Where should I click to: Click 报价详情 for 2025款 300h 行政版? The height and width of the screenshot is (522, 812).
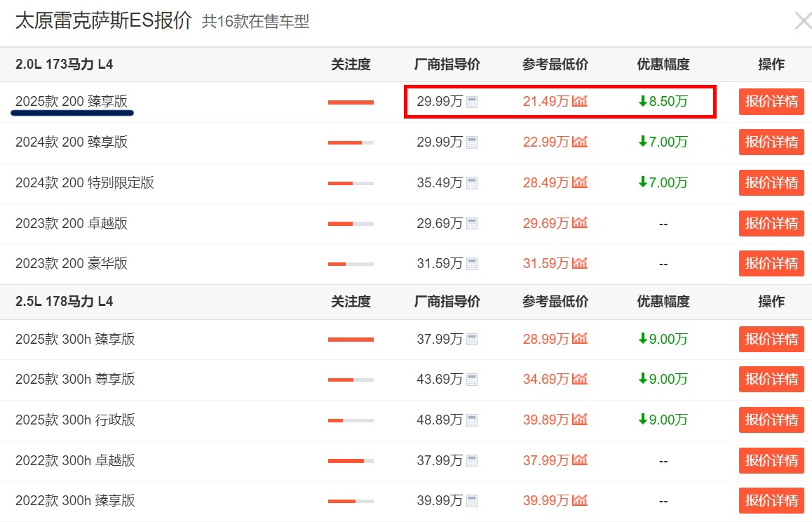pyautogui.click(x=771, y=420)
